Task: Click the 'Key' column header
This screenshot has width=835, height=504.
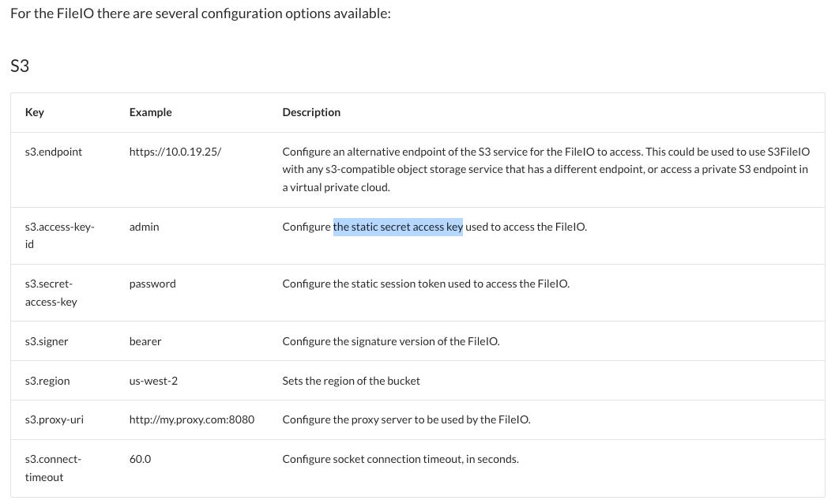Action: 35,112
